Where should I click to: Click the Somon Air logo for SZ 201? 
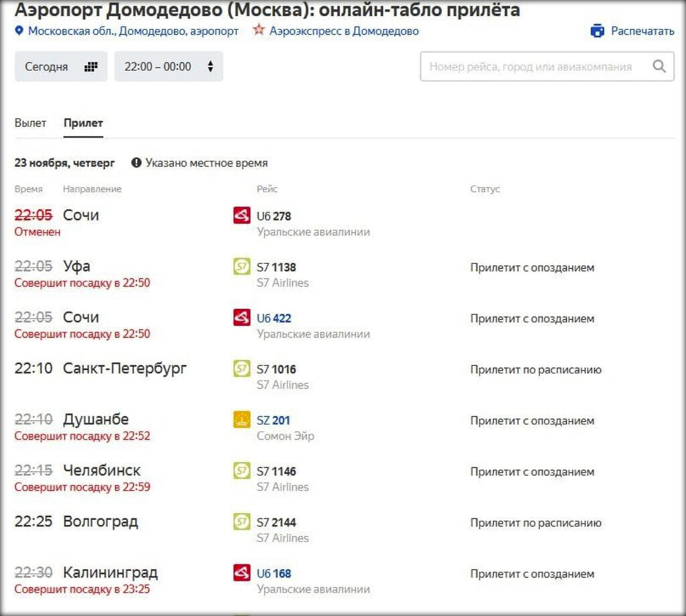pyautogui.click(x=241, y=420)
